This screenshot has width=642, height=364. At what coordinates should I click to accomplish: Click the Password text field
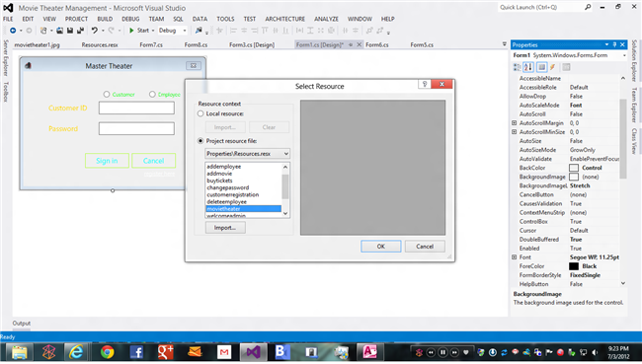click(136, 128)
